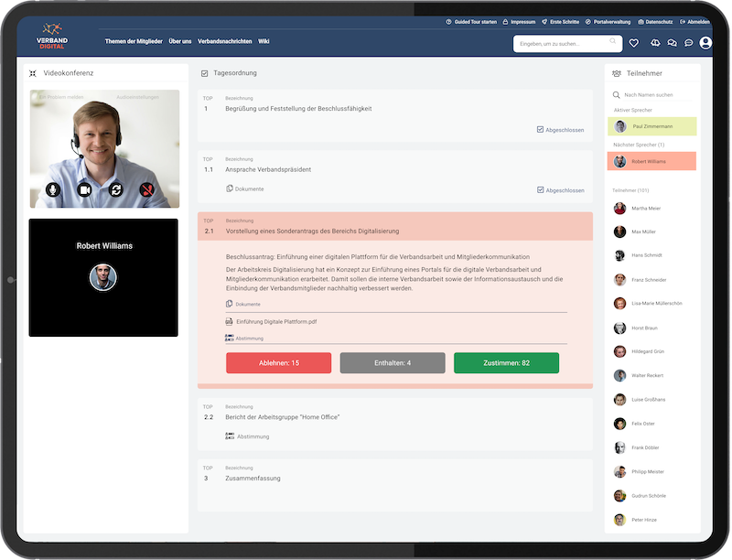Image resolution: width=732 pixels, height=560 pixels.
Task: Vote Zustimmen with the green button
Action: pos(506,363)
